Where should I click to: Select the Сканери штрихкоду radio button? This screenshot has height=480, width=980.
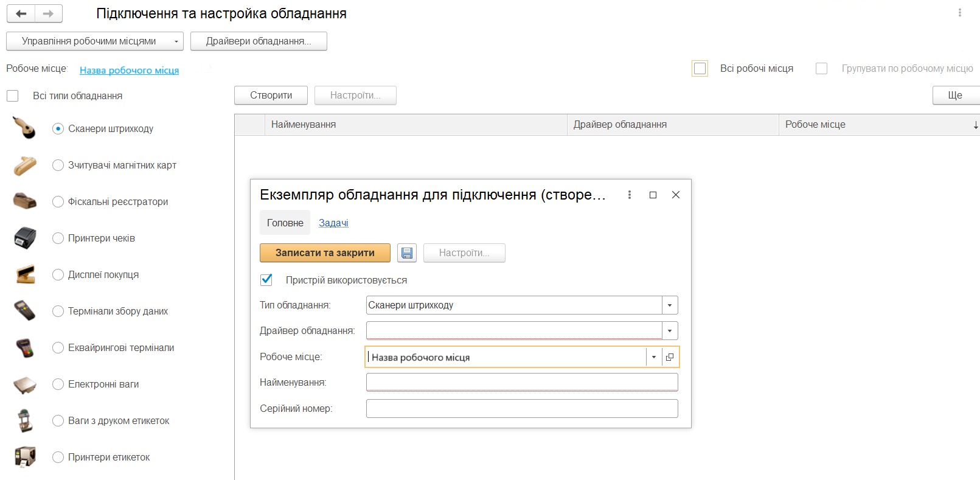(58, 129)
